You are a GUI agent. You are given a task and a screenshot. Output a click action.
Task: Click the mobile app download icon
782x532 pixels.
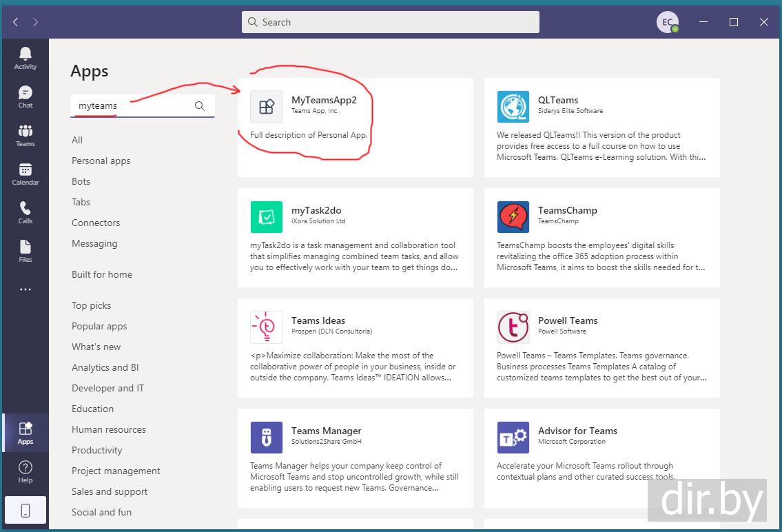pyautogui.click(x=25, y=511)
